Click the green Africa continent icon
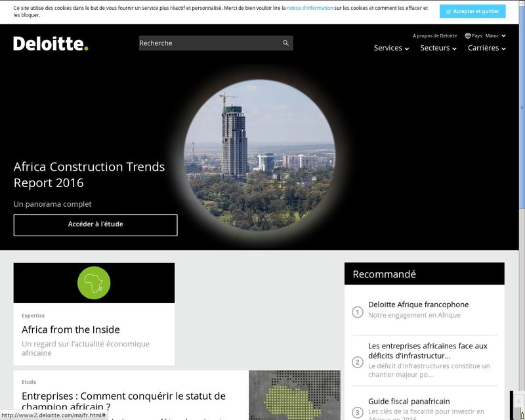The image size is (525, 420). tap(94, 283)
